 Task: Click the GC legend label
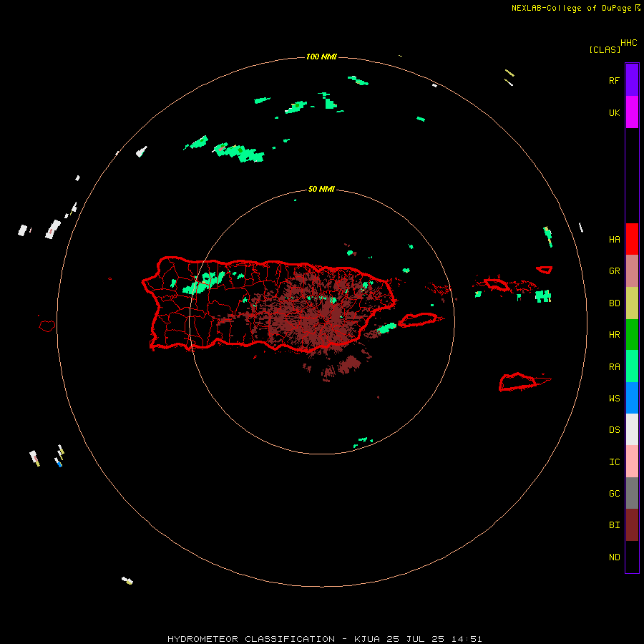click(614, 494)
